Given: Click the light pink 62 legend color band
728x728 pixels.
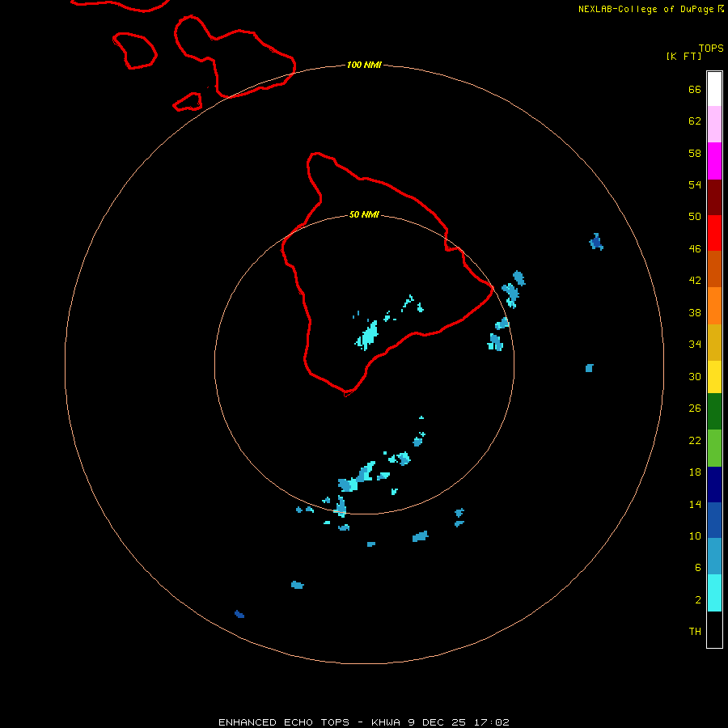Looking at the screenshot, I should point(714,124).
